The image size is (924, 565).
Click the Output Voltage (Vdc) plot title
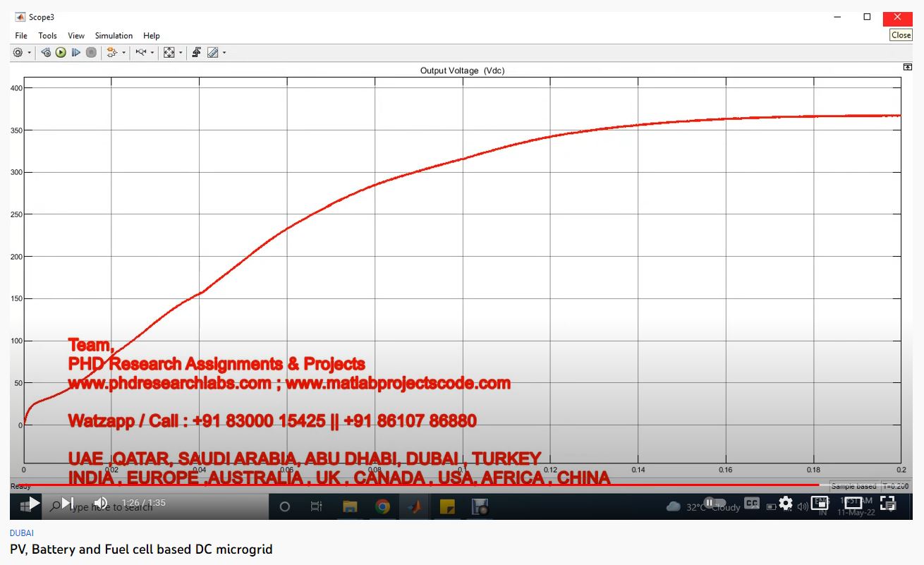pos(462,71)
